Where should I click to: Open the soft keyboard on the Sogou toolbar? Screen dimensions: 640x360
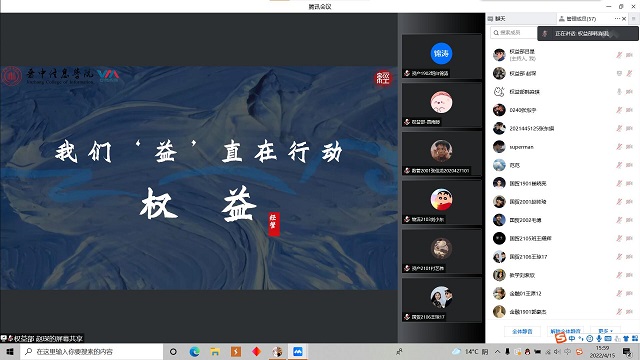608,338
